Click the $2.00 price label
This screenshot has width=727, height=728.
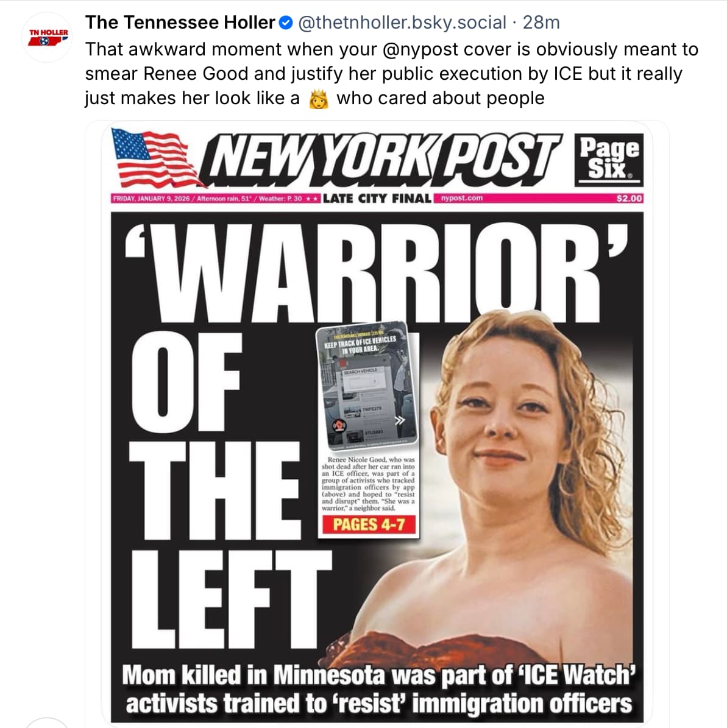click(x=629, y=198)
